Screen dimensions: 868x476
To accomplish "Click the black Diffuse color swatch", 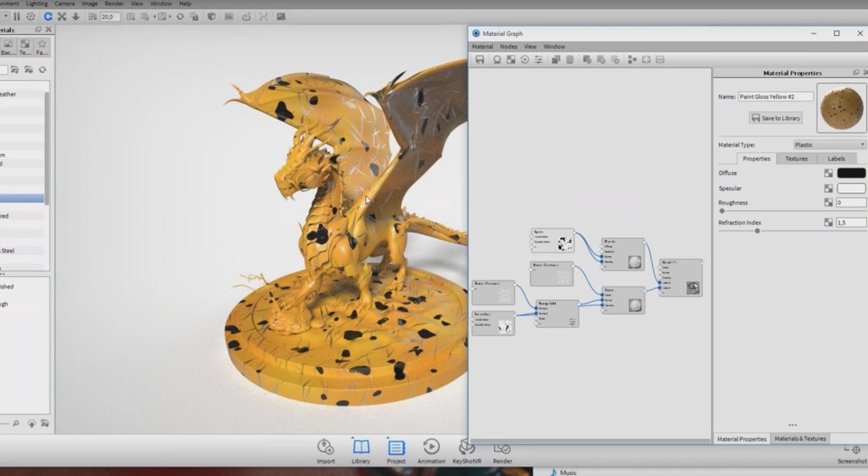I will pyautogui.click(x=851, y=173).
